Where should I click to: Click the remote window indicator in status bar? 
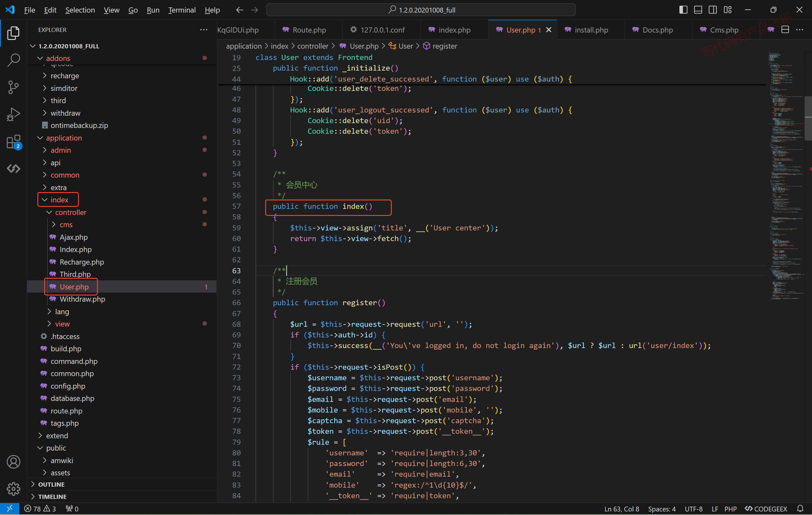[9, 509]
